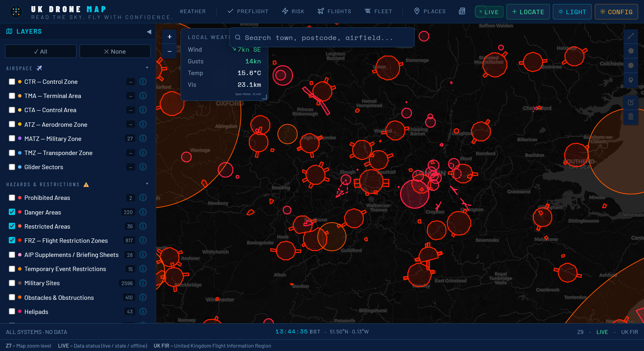Enable the ATZ Aerodrome Zone layer
The image size is (644, 351).
(x=12, y=124)
